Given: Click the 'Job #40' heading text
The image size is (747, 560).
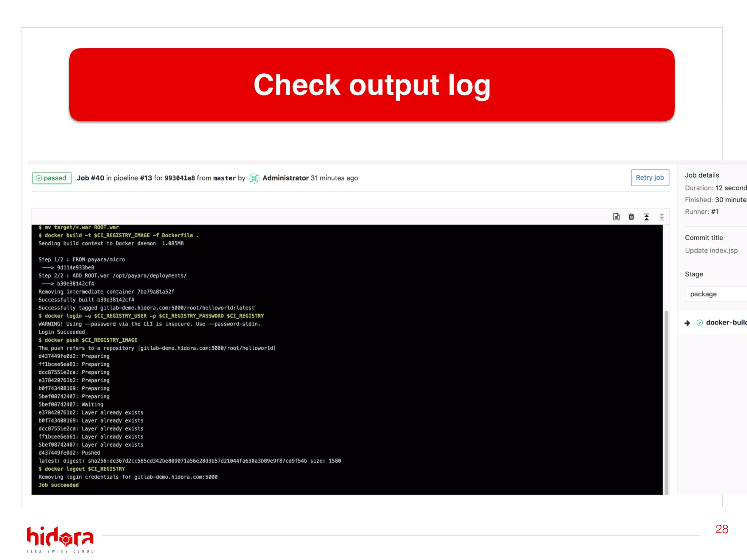Looking at the screenshot, I should (x=90, y=178).
